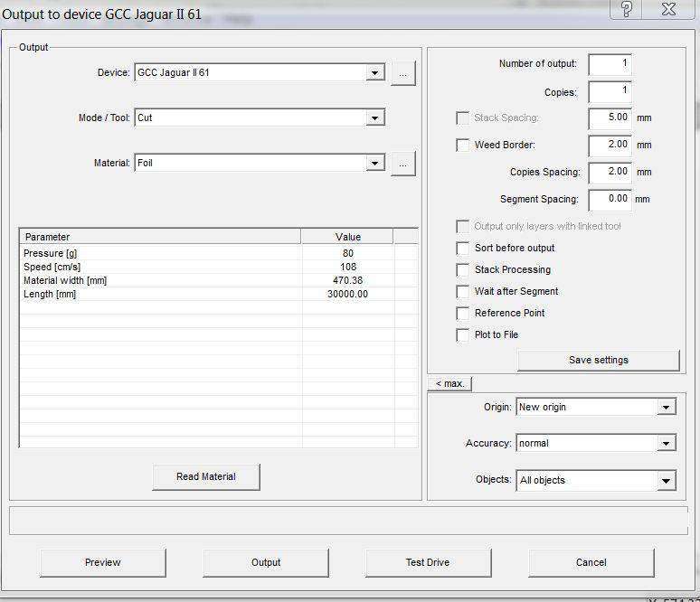Click the Copies input field
Screen dimensions: 700x602
click(x=610, y=92)
